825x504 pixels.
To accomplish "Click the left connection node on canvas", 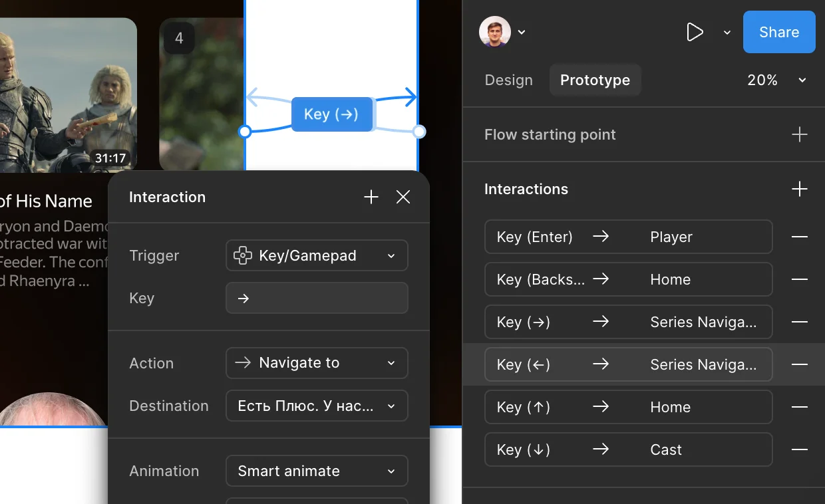I will (245, 132).
